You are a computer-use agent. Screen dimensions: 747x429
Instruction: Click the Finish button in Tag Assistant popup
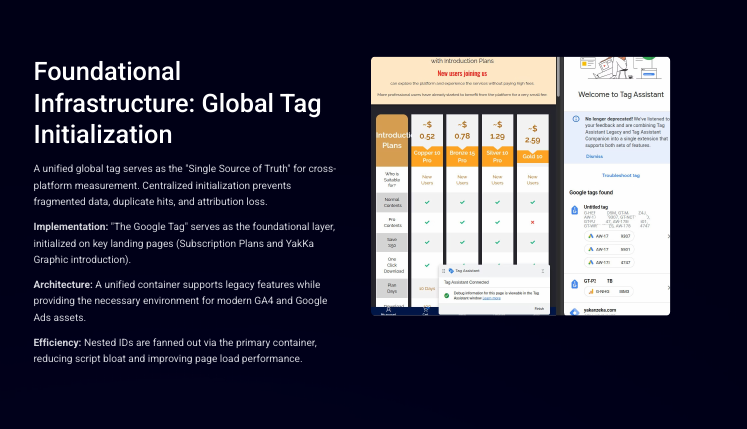539,309
